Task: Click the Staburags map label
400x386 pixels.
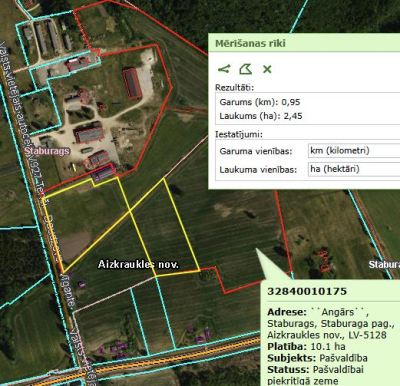Action: [x=47, y=151]
